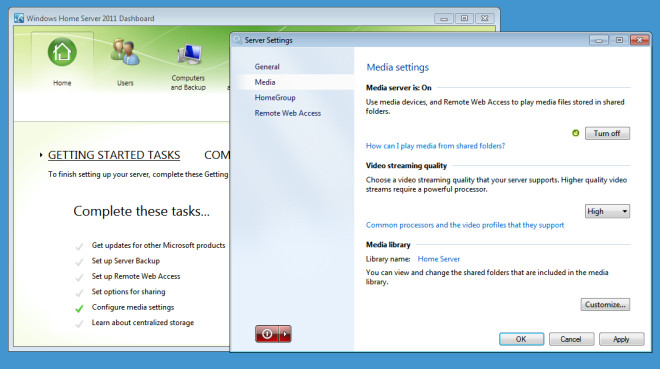
Task: Close the Server Settings window
Action: tap(640, 40)
